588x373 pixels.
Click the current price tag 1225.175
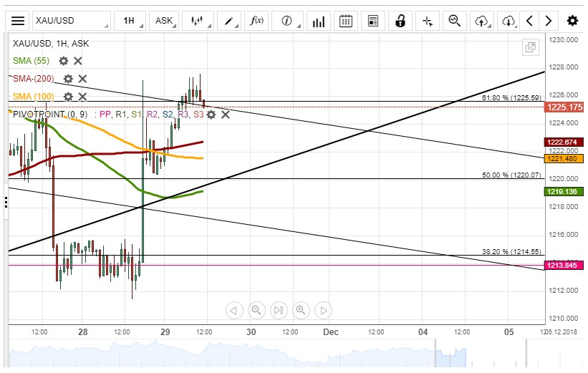564,107
